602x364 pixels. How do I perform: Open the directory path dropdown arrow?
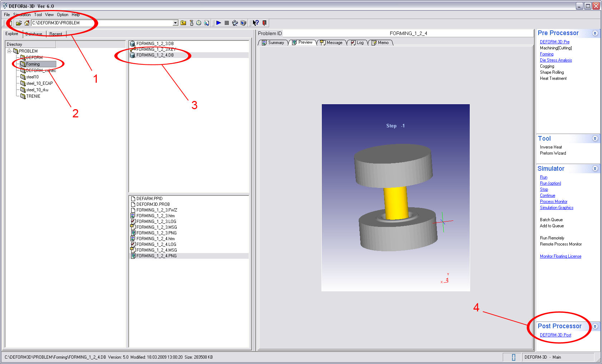pos(175,23)
